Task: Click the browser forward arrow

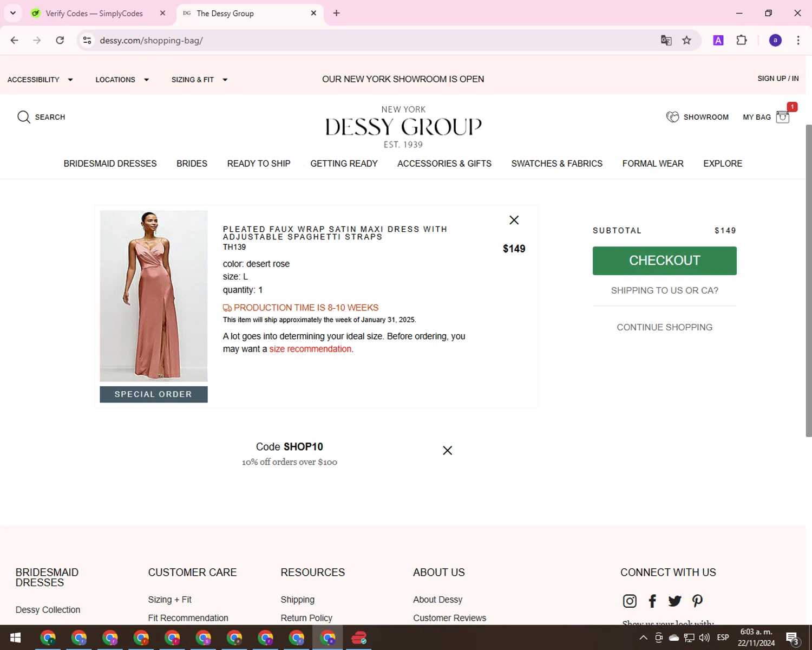Action: coord(37,40)
